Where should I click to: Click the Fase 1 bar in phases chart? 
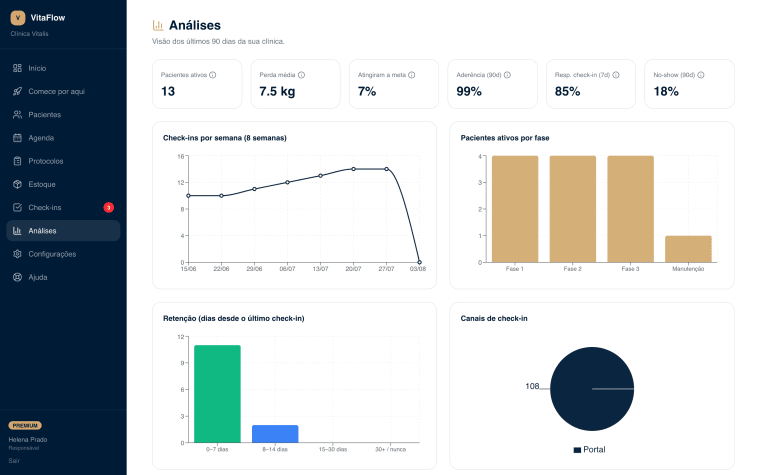click(515, 209)
